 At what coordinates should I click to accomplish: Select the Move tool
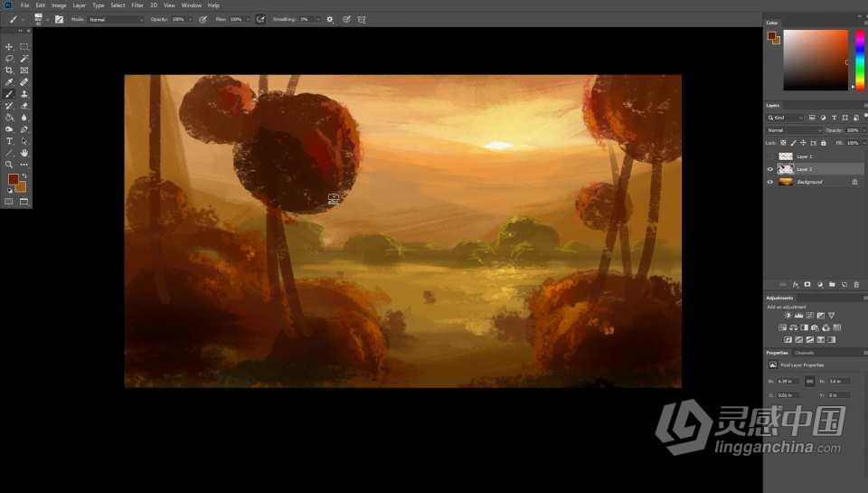coord(9,47)
